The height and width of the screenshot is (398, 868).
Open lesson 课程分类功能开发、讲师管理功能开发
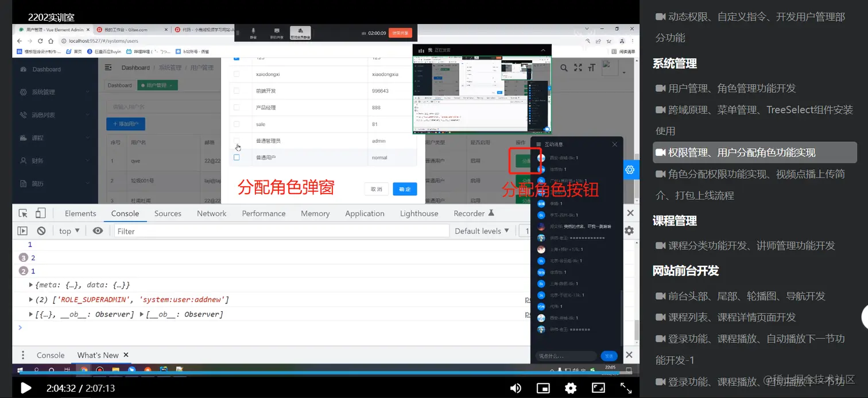click(746, 245)
